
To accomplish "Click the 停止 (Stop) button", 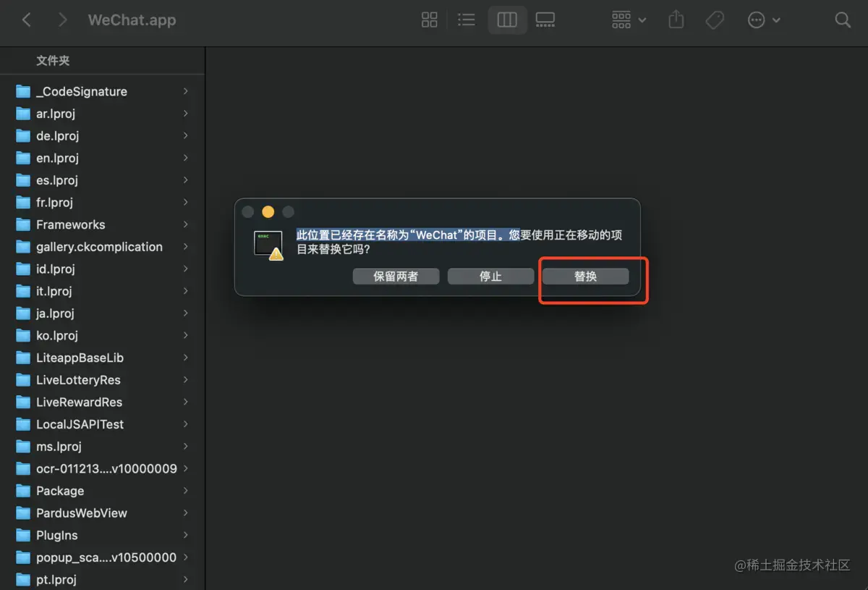I will tap(490, 277).
